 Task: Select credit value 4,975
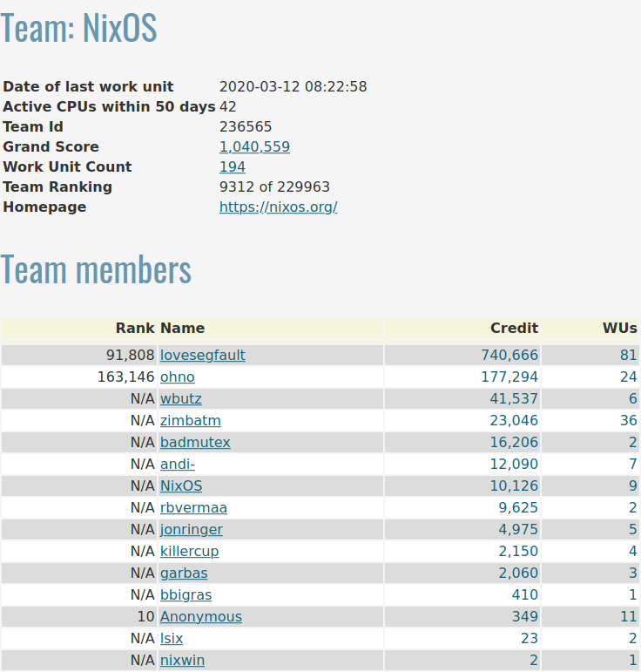click(518, 530)
